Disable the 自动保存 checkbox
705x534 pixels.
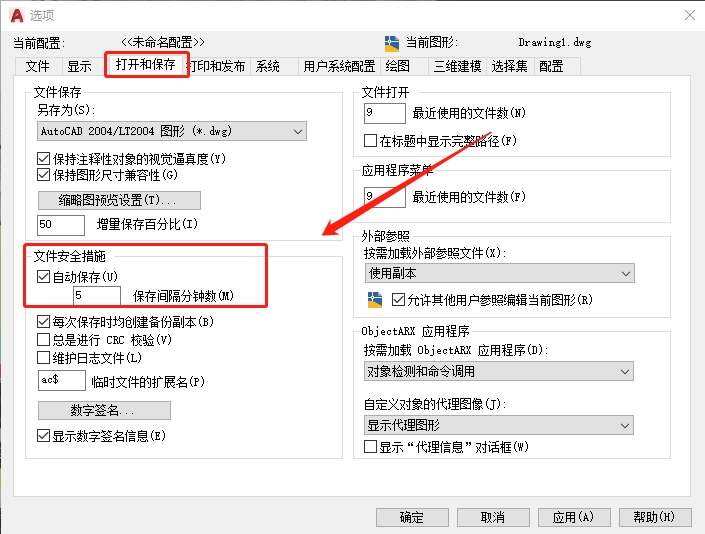tap(43, 276)
